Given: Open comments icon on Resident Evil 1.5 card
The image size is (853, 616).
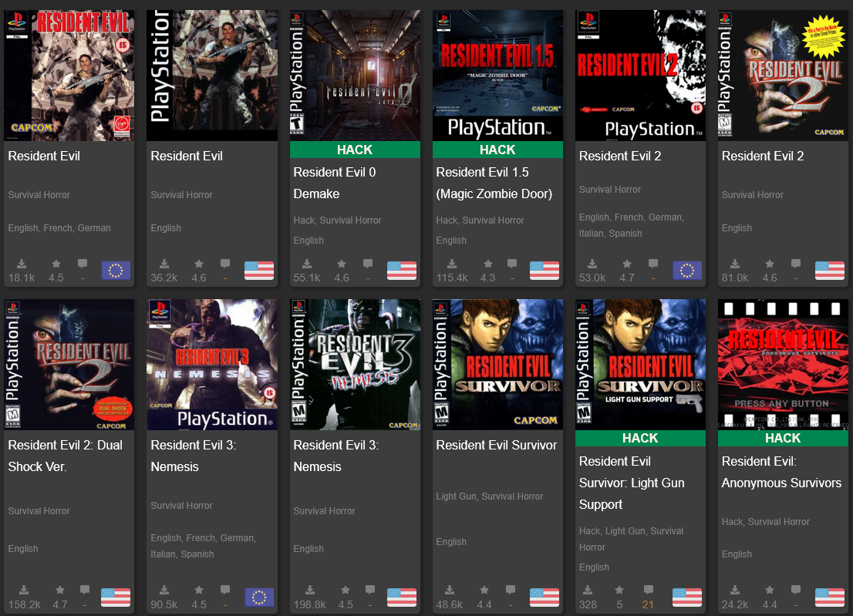Looking at the screenshot, I should [x=512, y=263].
